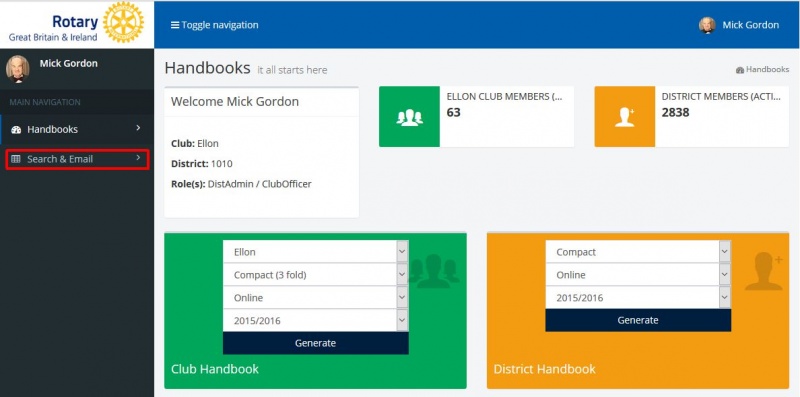
Task: Click the District Handbook panel title
Action: coord(544,369)
